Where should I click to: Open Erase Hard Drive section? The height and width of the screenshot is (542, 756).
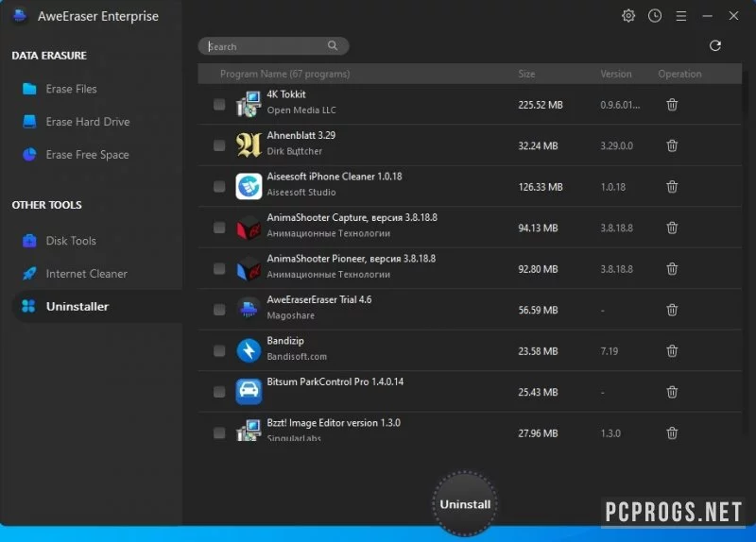tap(88, 122)
